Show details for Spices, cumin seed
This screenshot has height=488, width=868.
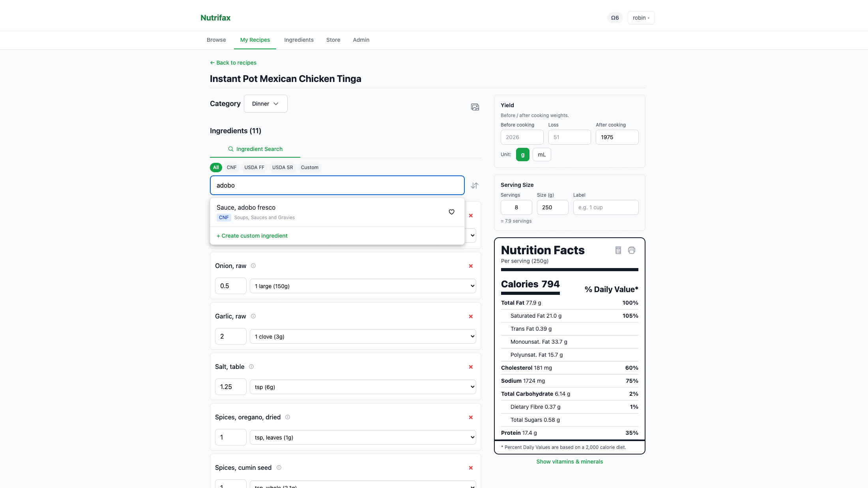click(x=279, y=468)
